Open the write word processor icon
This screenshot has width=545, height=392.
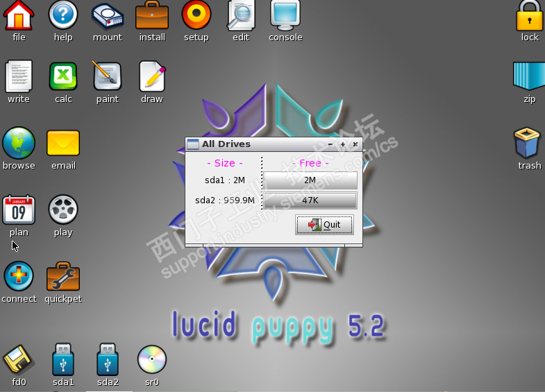pyautogui.click(x=19, y=76)
